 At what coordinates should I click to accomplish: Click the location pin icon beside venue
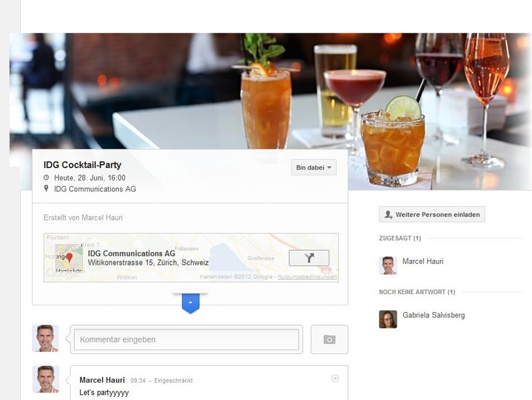(x=46, y=188)
